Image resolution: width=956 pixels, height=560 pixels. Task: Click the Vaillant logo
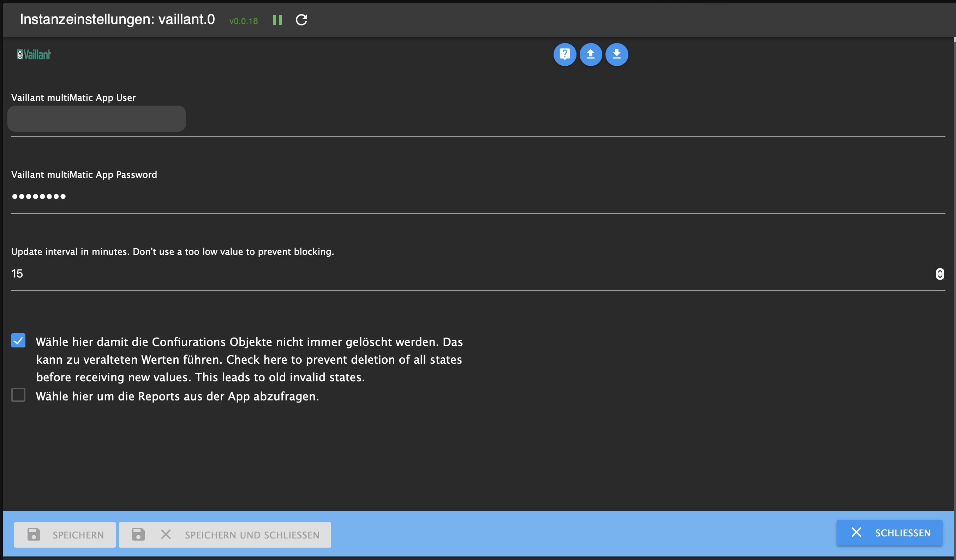click(34, 54)
